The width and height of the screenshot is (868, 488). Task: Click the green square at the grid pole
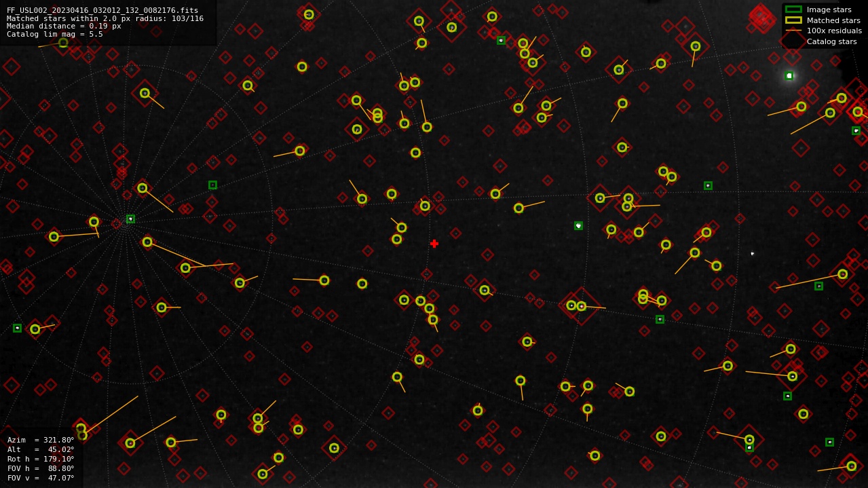[130, 219]
